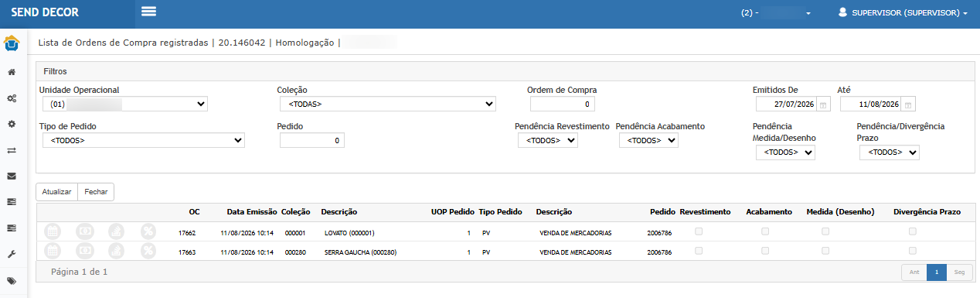Open the Pendência Acabamento dropdown

point(648,140)
